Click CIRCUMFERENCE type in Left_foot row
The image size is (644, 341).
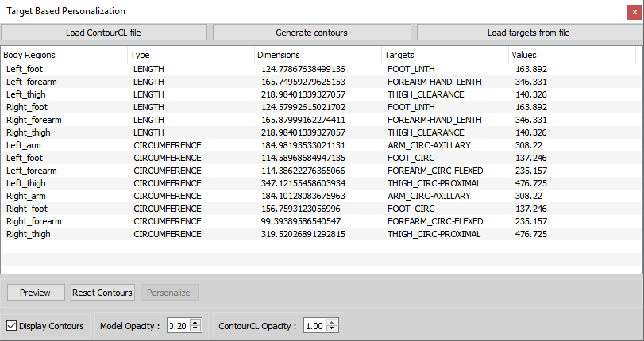pos(168,158)
